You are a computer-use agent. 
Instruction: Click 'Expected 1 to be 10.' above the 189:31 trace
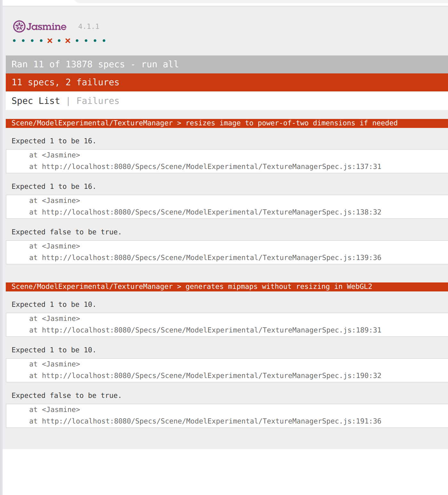tap(54, 305)
